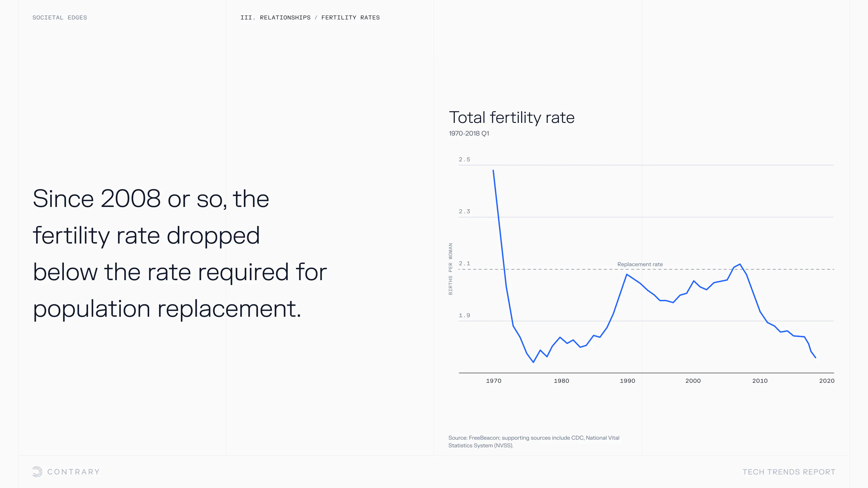Click the FreeBeacon source citation text
This screenshot has width=868, height=488.
[x=534, y=442]
